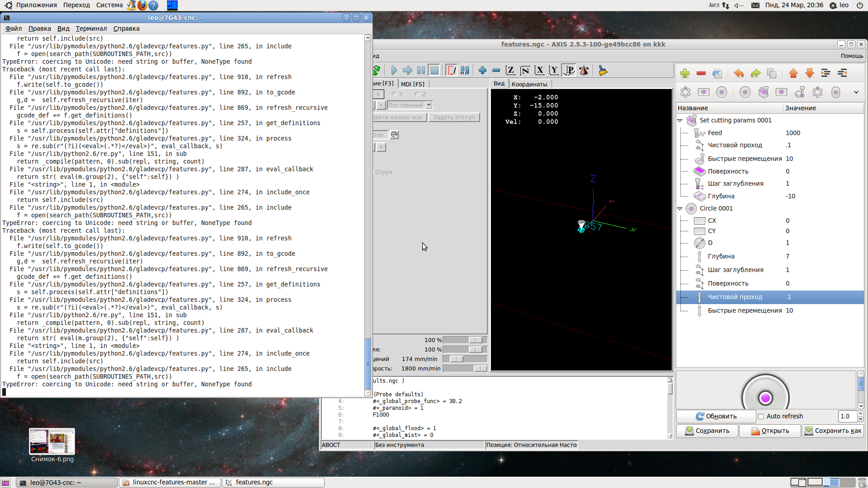Open the Терминал menu in terminal

point(91,28)
